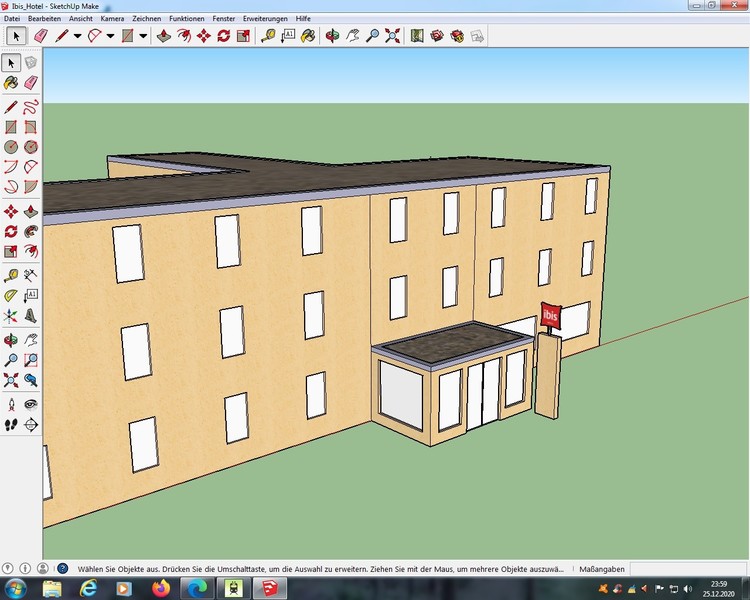Select the Freehand tool in left toolbar
This screenshot has height=600, width=750.
tap(31, 107)
